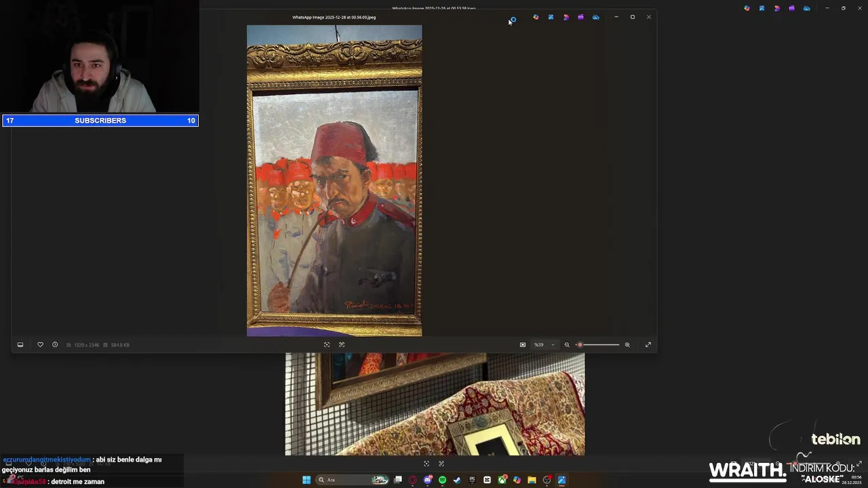Open the Windows Start menu

307,480
